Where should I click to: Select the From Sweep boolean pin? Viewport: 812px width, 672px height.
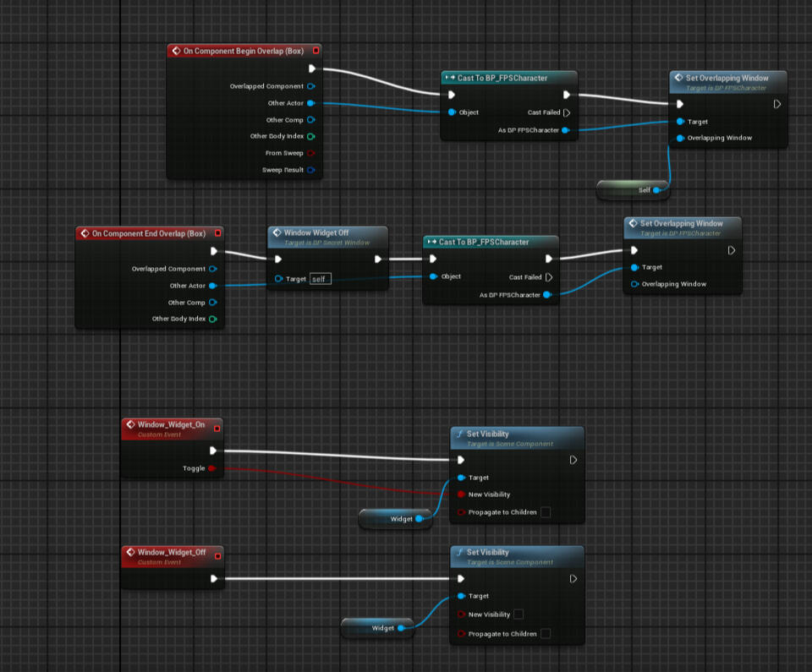point(310,153)
